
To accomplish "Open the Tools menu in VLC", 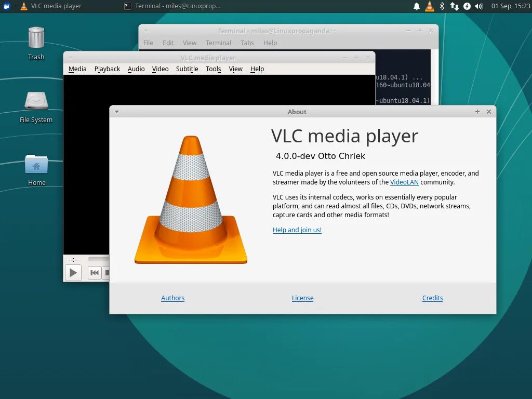I will point(213,69).
